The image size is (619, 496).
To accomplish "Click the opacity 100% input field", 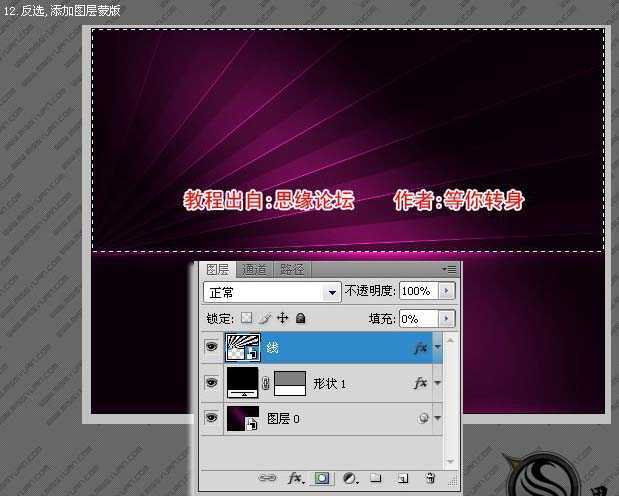I will coord(419,291).
